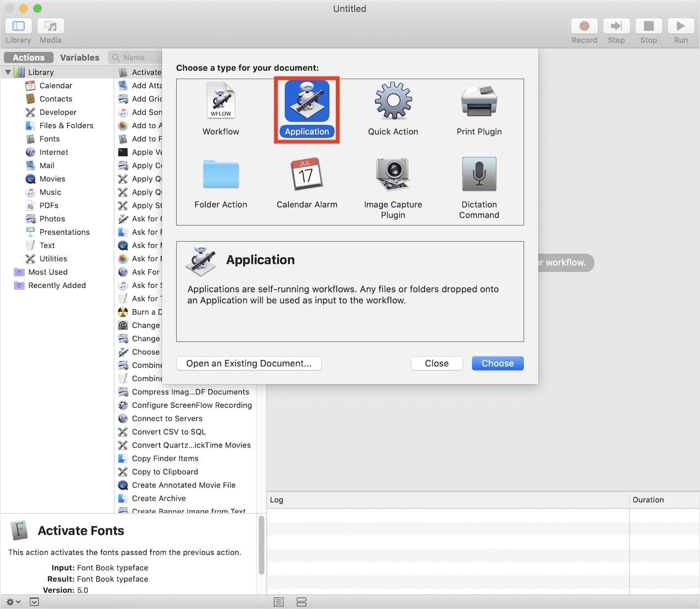Choose the Image Capture Plugin icon
Image resolution: width=700 pixels, height=609 pixels.
[x=393, y=175]
